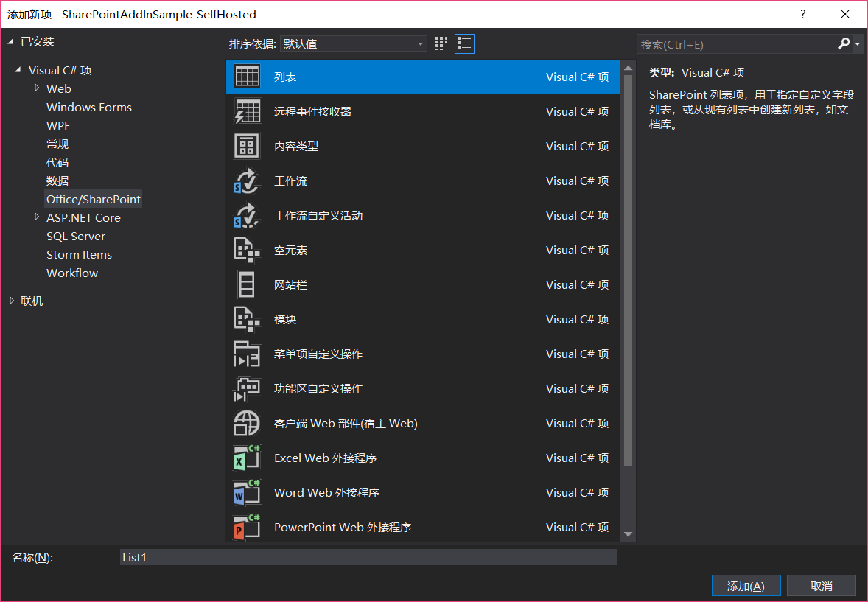Screen dimensions: 868x602
Task: Expand the Web tree node
Action: click(37, 88)
